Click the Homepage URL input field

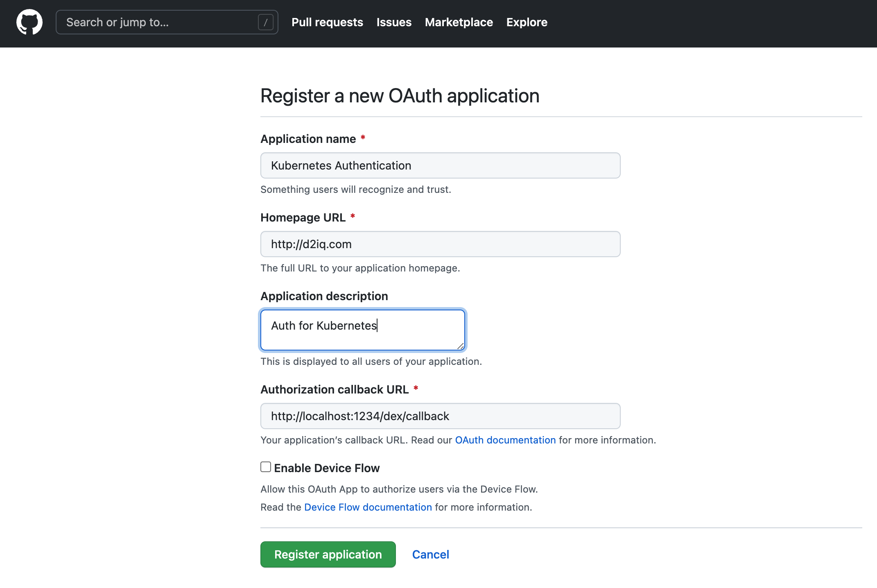[440, 244]
